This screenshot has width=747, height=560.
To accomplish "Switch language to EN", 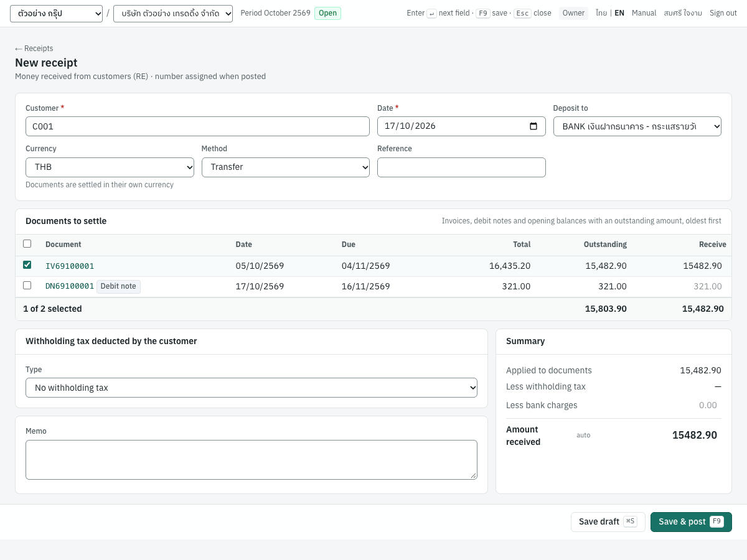I will tap(619, 13).
